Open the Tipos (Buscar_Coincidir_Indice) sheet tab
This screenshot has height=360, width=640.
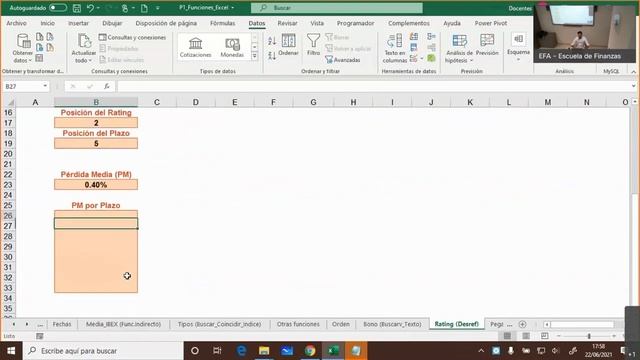pos(219,324)
